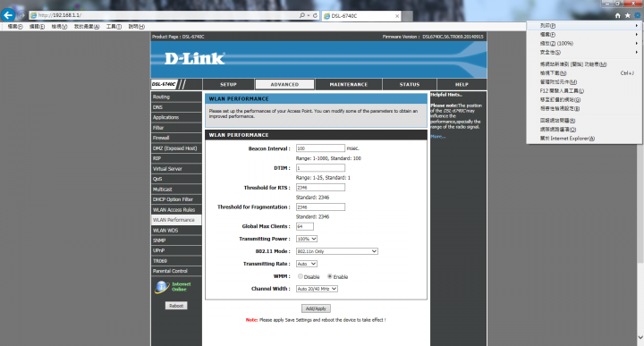Choose 相容性檢視設定(B) compatibility view settings
Screen dimensions: 644x346
point(584,109)
